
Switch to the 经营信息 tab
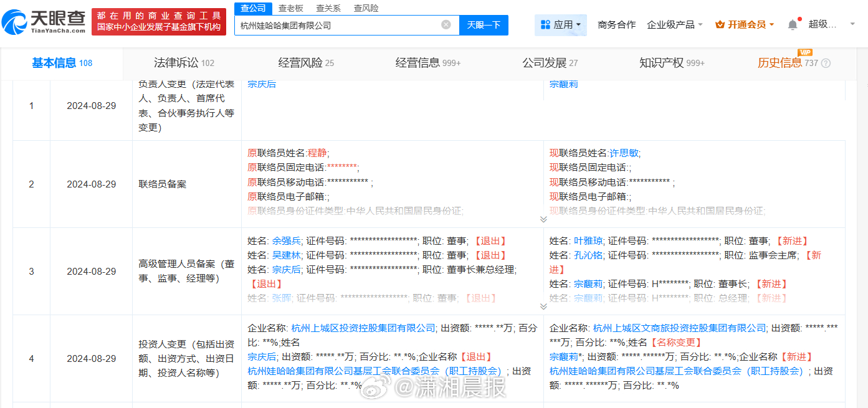pyautogui.click(x=428, y=63)
